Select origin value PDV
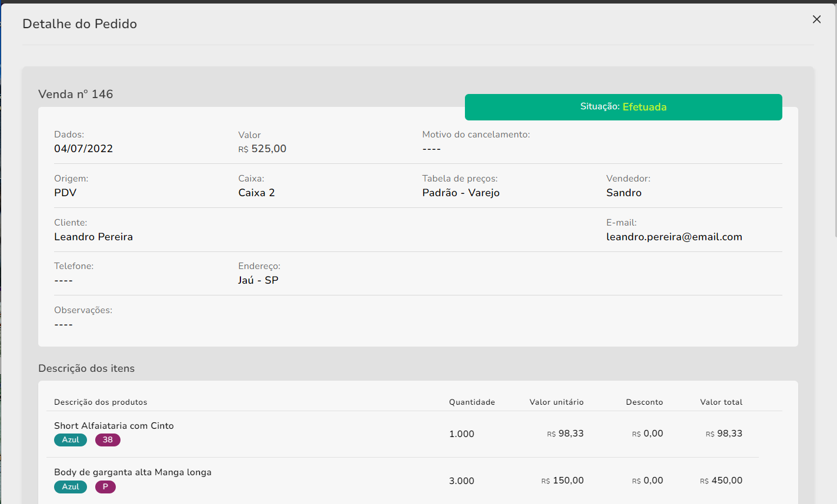This screenshot has height=504, width=837. click(x=65, y=193)
